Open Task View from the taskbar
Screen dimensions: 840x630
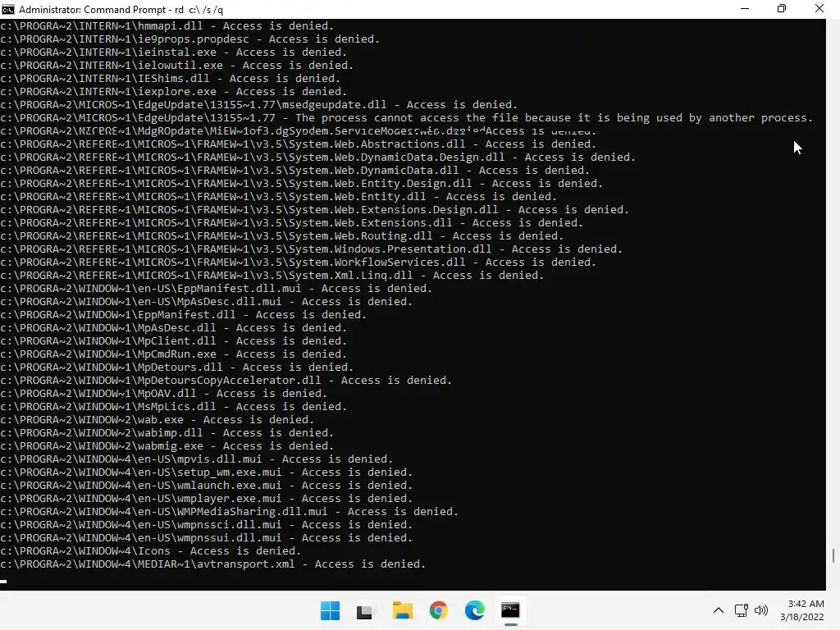[365, 610]
